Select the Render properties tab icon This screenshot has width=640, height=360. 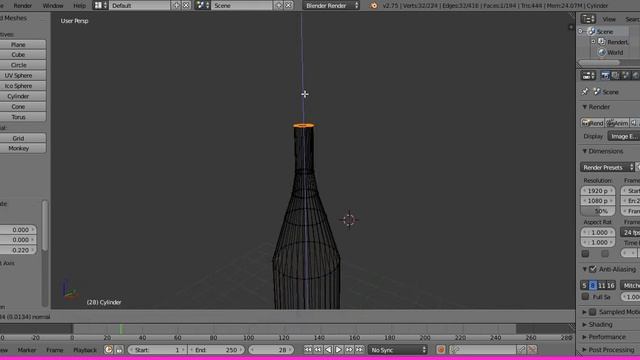605,76
